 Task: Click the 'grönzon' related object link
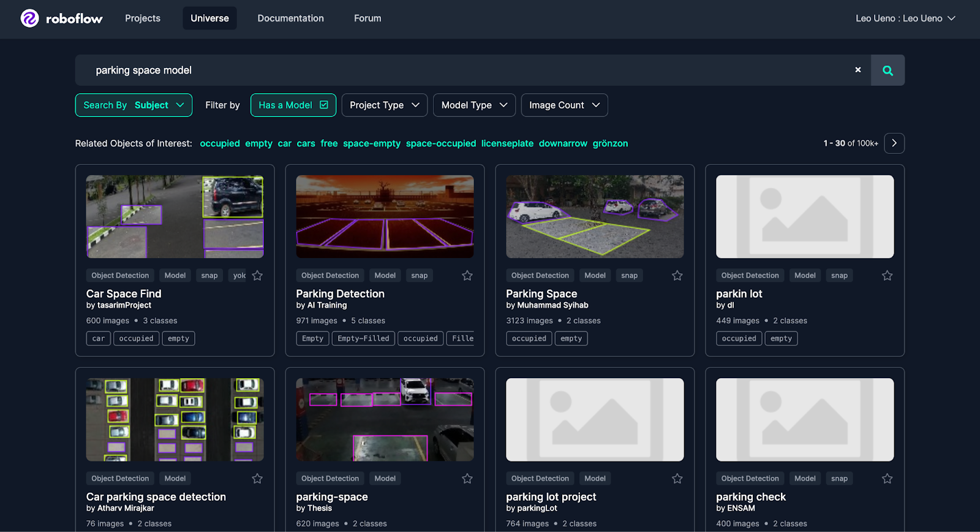[x=610, y=143]
